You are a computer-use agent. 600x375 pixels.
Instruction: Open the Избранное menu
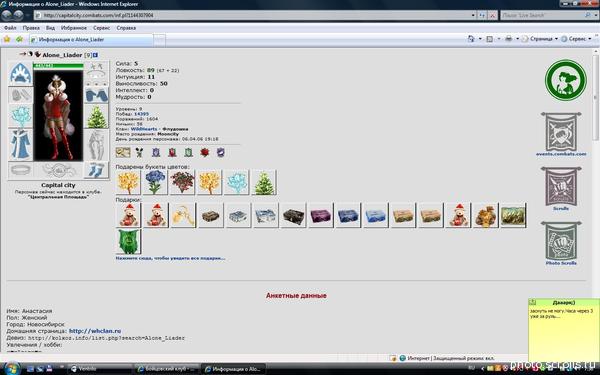pyautogui.click(x=74, y=28)
